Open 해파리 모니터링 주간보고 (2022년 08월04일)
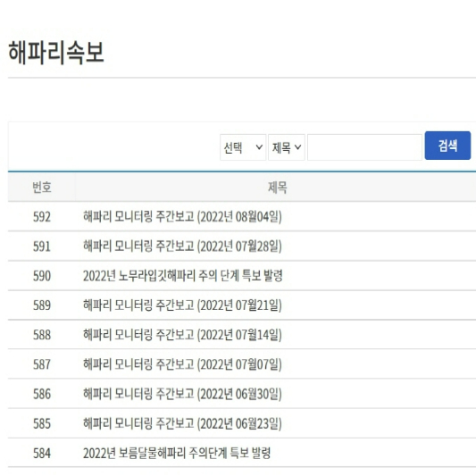 [x=182, y=217]
